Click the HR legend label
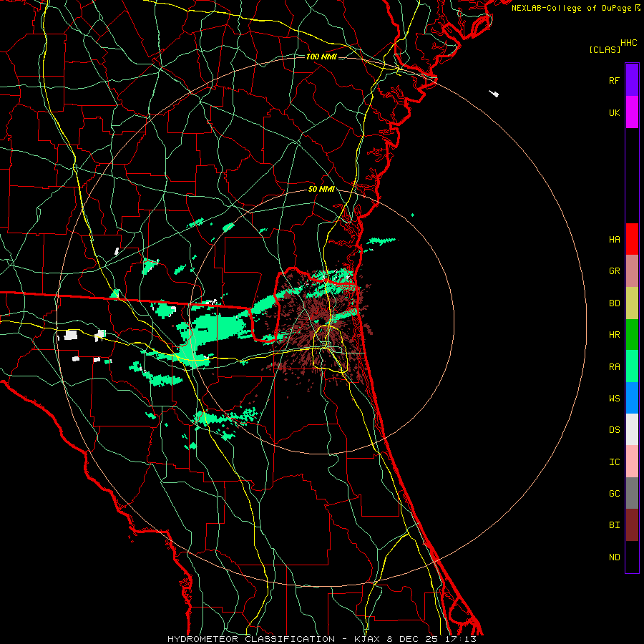The width and height of the screenshot is (644, 644). coord(614,335)
